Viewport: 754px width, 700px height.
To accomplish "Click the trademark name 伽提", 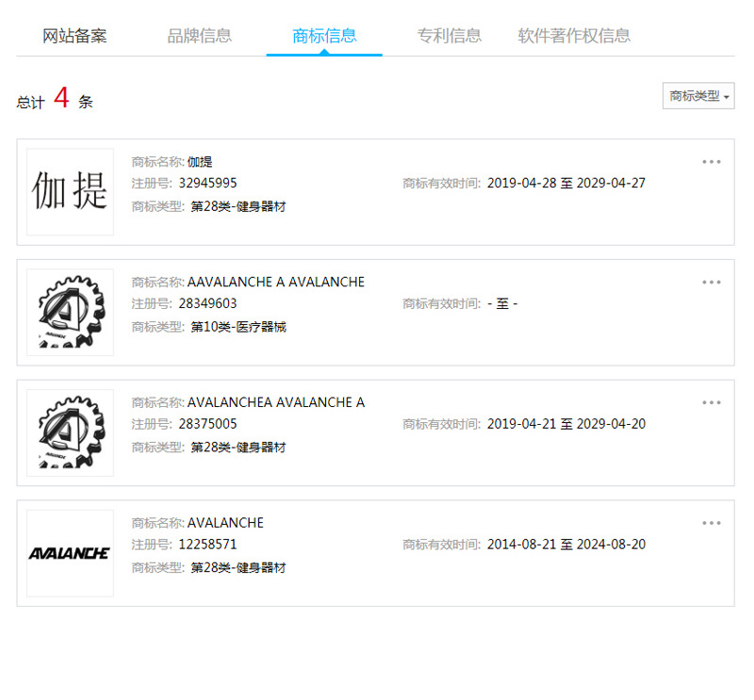I will coord(200,162).
